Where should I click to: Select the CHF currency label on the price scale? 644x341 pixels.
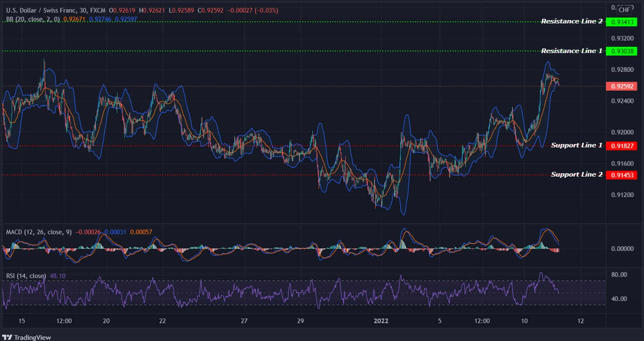click(x=624, y=11)
